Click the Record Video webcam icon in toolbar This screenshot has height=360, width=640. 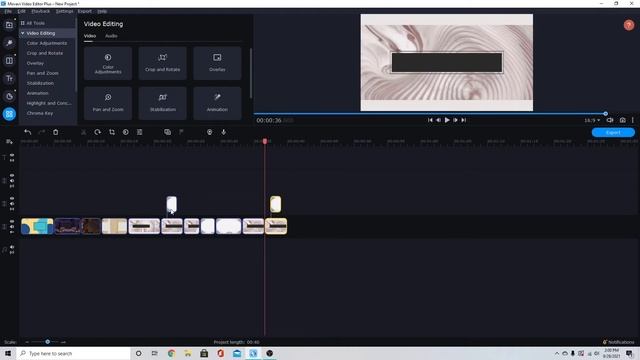(x=209, y=132)
